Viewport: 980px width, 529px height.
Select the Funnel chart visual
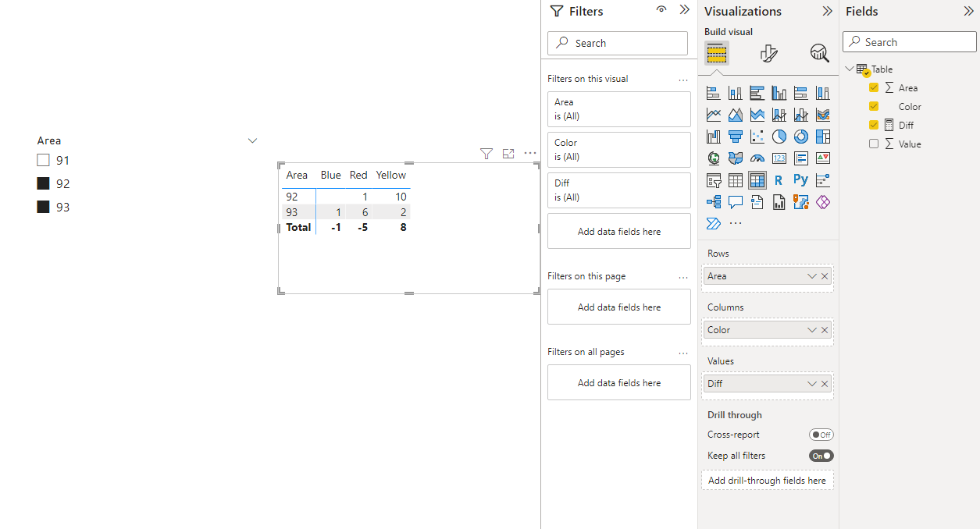point(735,137)
